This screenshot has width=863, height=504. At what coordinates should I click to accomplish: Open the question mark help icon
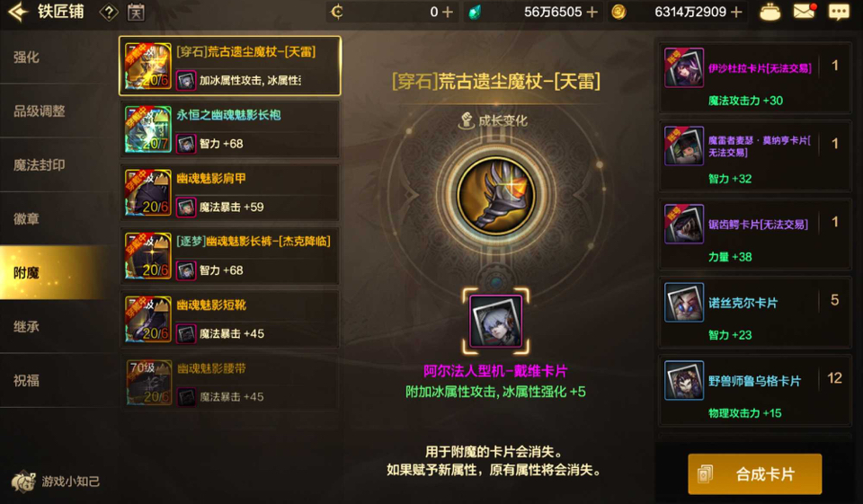click(109, 12)
